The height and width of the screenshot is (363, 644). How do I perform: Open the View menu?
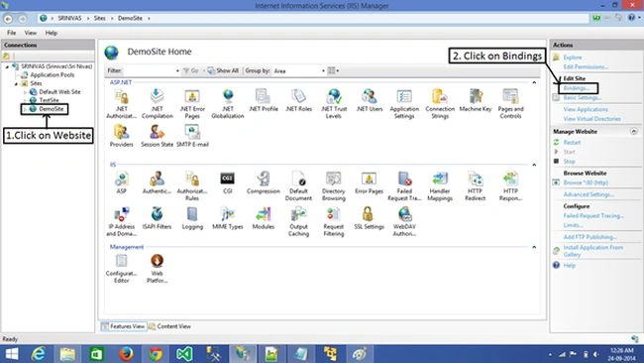(x=30, y=33)
